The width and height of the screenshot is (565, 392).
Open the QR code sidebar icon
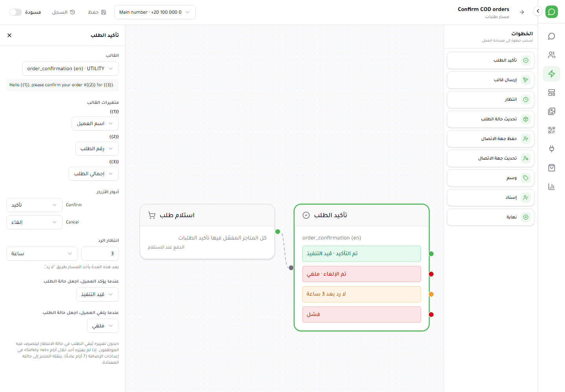(552, 130)
